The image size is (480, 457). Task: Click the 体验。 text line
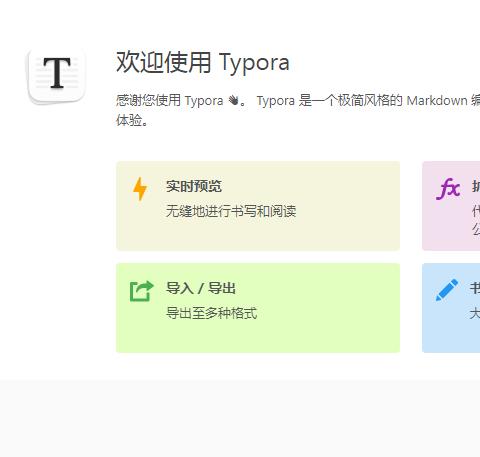tap(132, 120)
